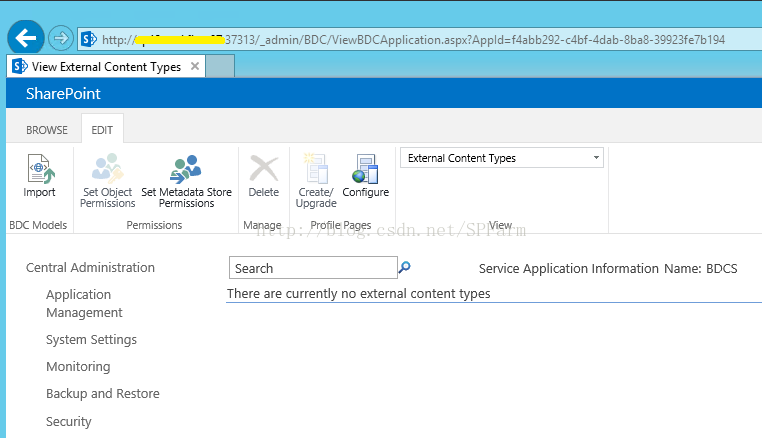762x438 pixels.
Task: Click the browser Back arrow button
Action: pos(26,38)
